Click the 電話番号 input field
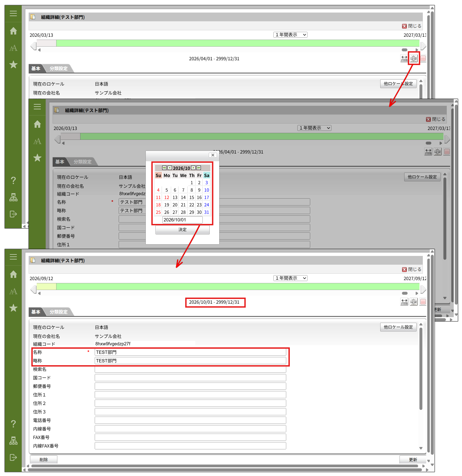Viewport: 462px width, 476px height. [190, 420]
